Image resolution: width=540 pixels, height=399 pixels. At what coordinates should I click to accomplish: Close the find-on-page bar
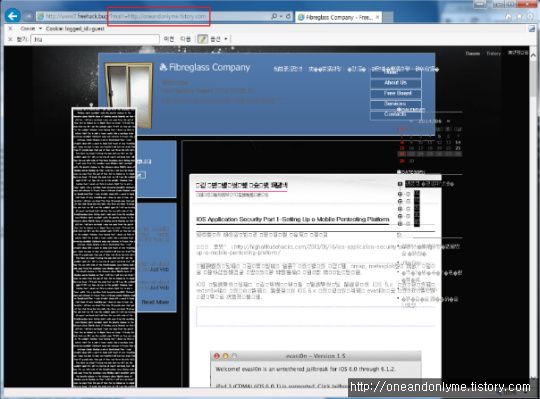point(10,39)
